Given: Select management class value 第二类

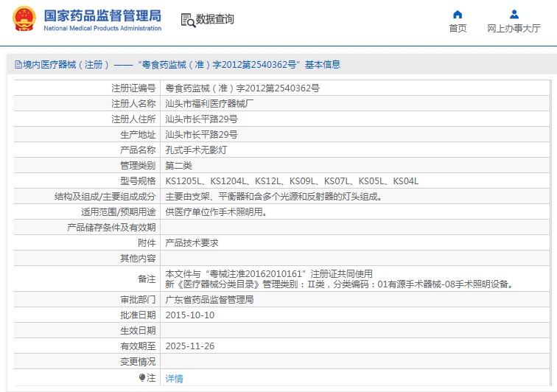Looking at the screenshot, I should pyautogui.click(x=178, y=165).
